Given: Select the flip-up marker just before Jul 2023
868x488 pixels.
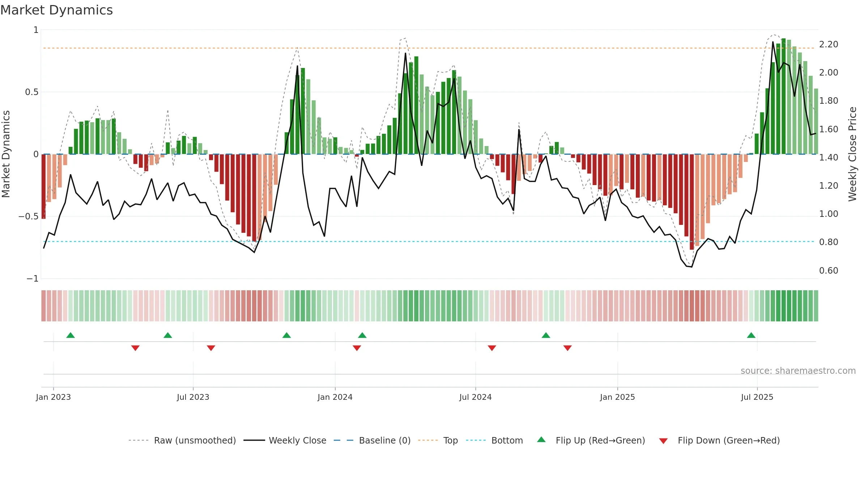Looking at the screenshot, I should (168, 335).
